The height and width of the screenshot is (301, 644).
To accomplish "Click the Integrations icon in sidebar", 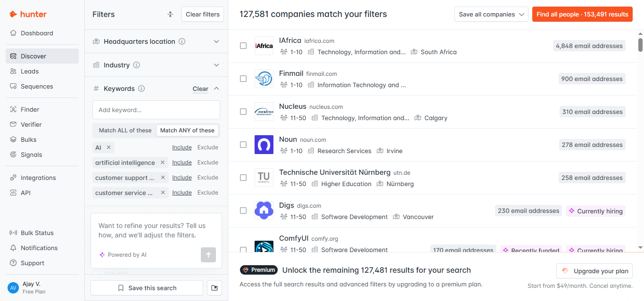I will (13, 178).
